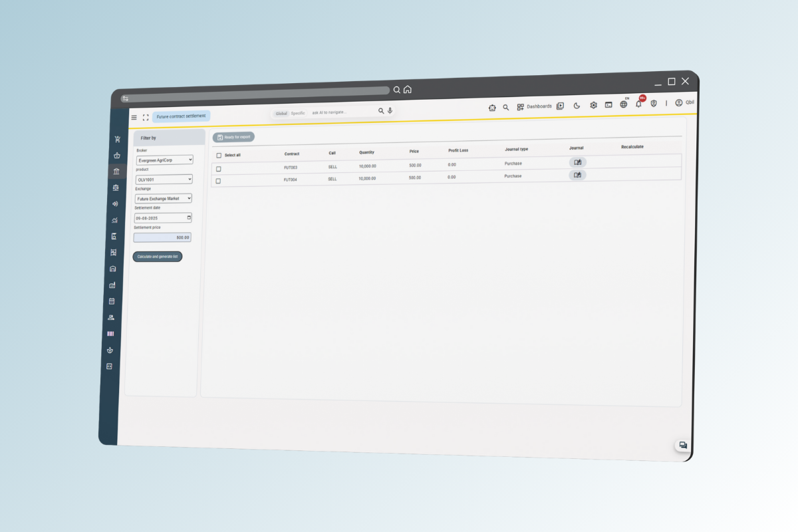Screen dimensions: 798x532
Task: Open the balance scale sidebar icon
Action: click(116, 188)
